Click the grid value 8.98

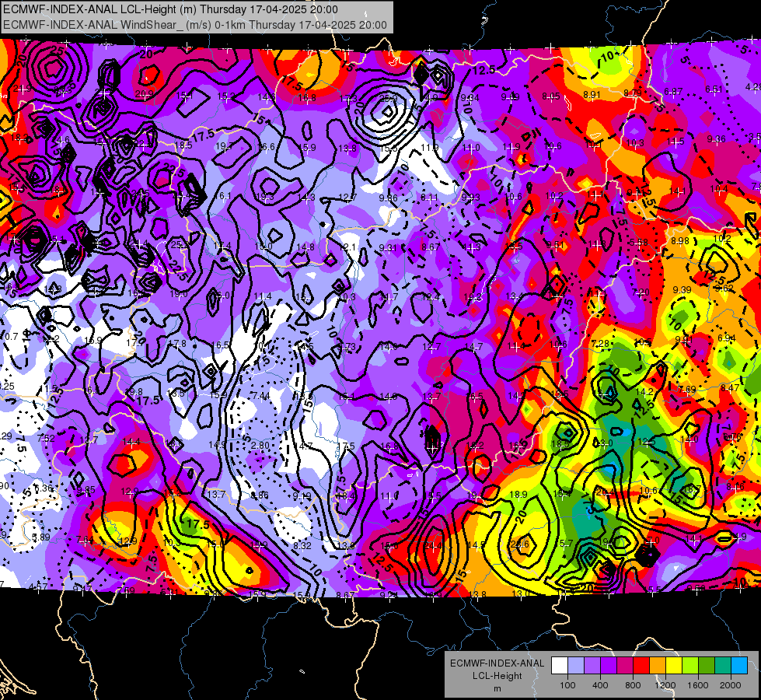tap(680, 240)
